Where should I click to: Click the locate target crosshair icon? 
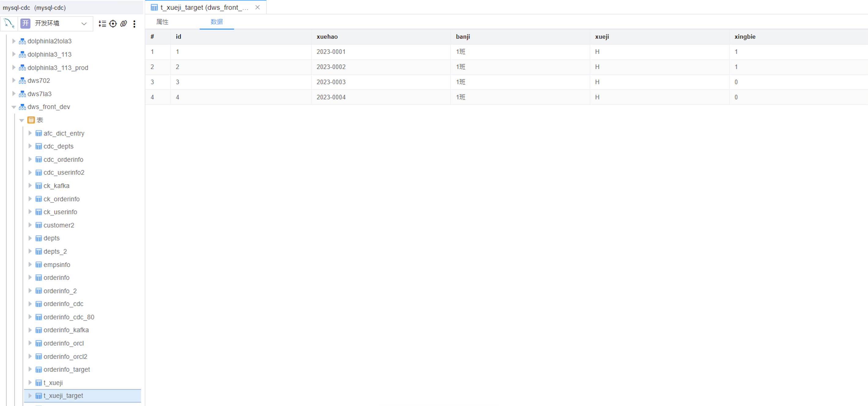point(113,24)
